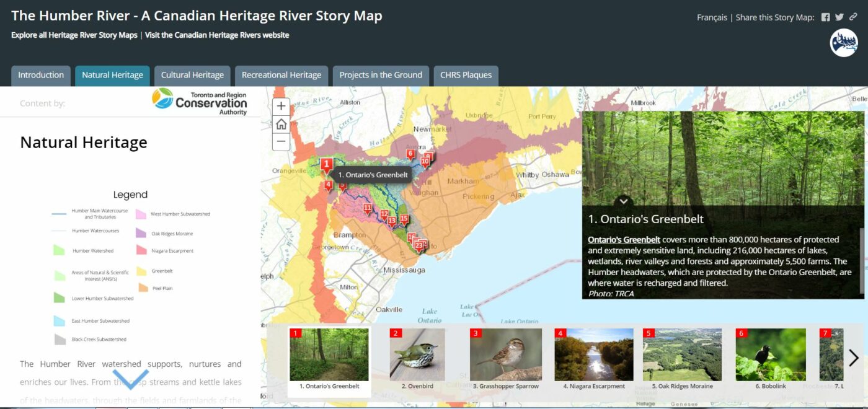
Task: Open the Projects in the Ground tab
Action: tap(380, 75)
